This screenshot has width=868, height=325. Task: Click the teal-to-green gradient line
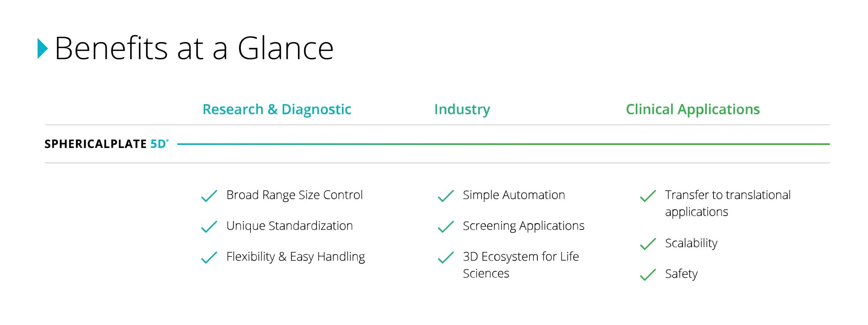tap(503, 144)
